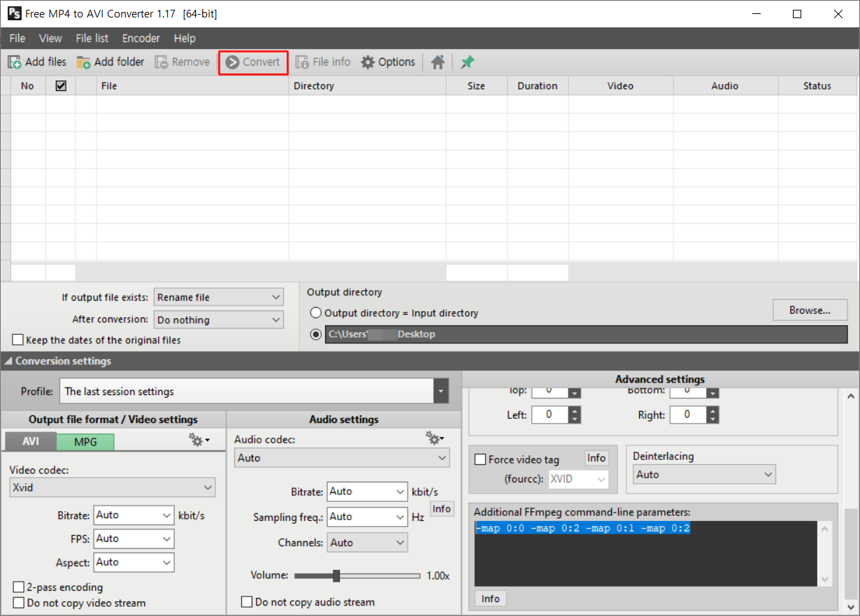Open the Audio codec dropdown

(342, 458)
